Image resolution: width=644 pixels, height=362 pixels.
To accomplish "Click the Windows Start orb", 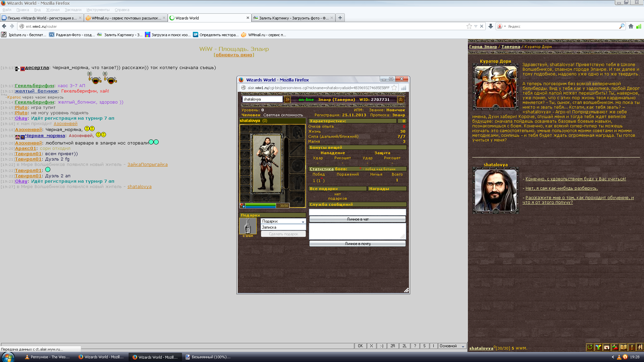I will coord(8,357).
